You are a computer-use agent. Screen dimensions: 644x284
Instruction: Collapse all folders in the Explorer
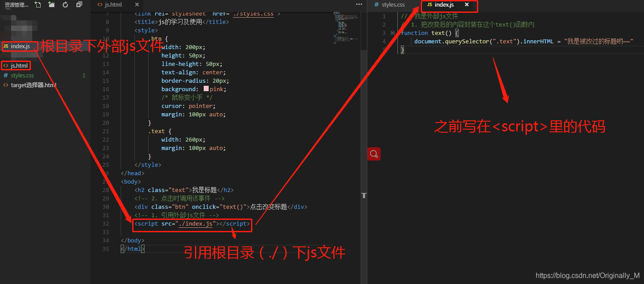tap(80, 4)
